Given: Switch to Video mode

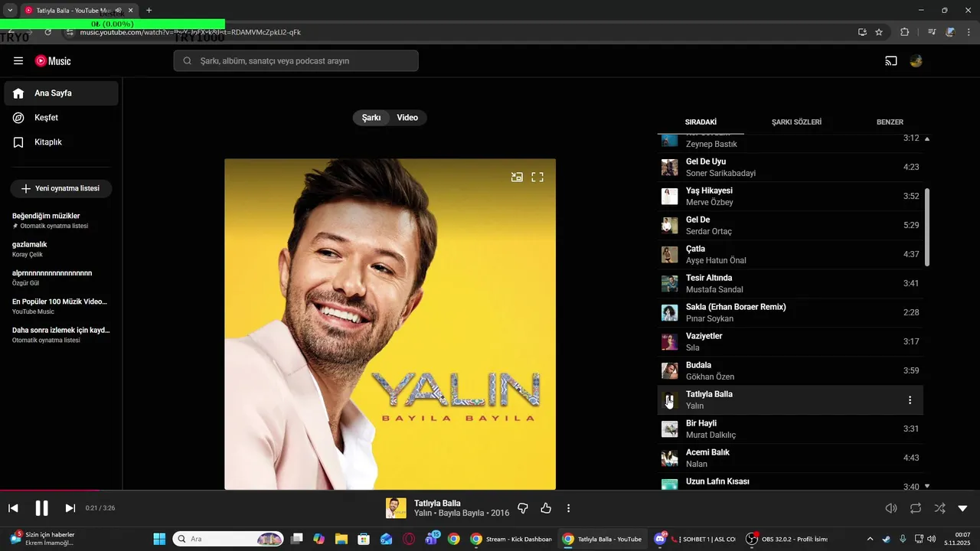Looking at the screenshot, I should (407, 118).
